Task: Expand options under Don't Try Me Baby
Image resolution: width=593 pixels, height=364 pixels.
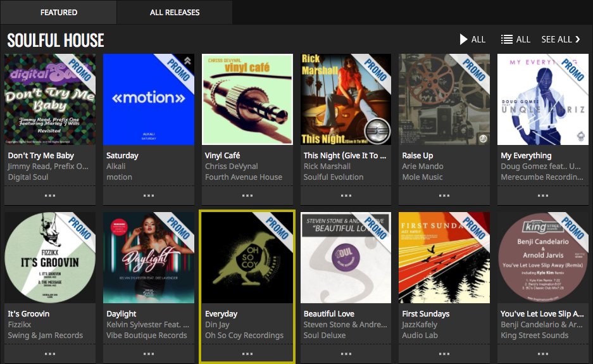Action: point(50,196)
